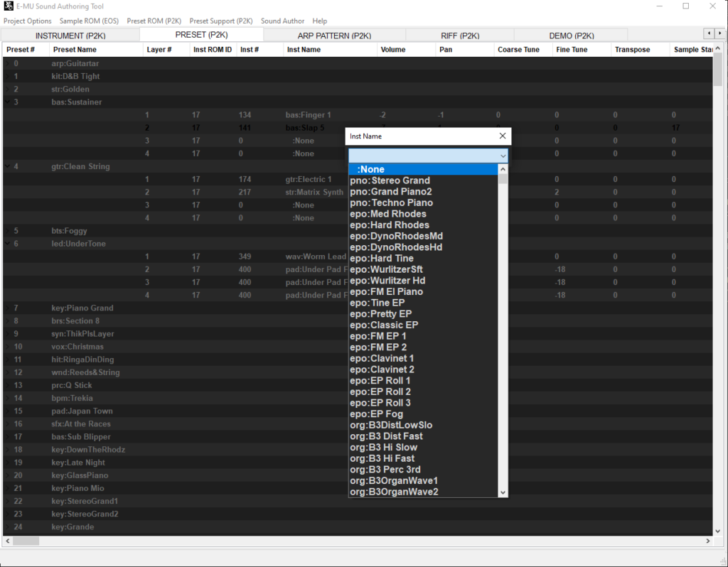Select epo:Clavinet 1 instrument
This screenshot has width=728, height=567.
(424, 359)
